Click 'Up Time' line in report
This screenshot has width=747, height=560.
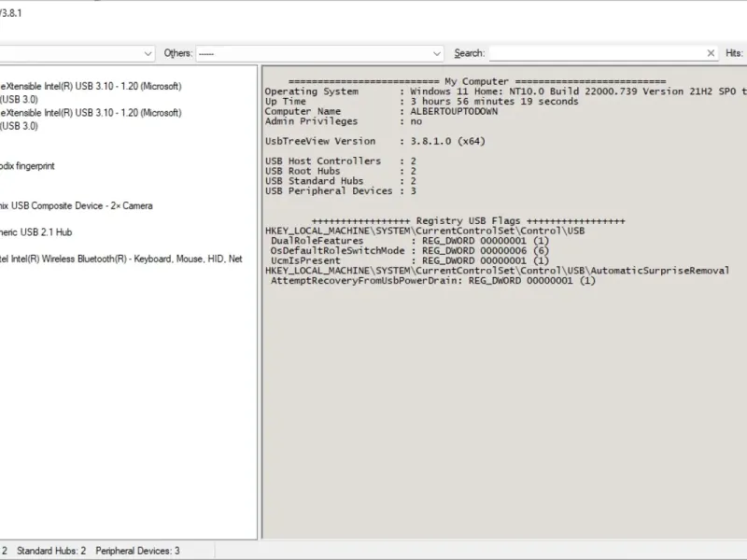422,102
